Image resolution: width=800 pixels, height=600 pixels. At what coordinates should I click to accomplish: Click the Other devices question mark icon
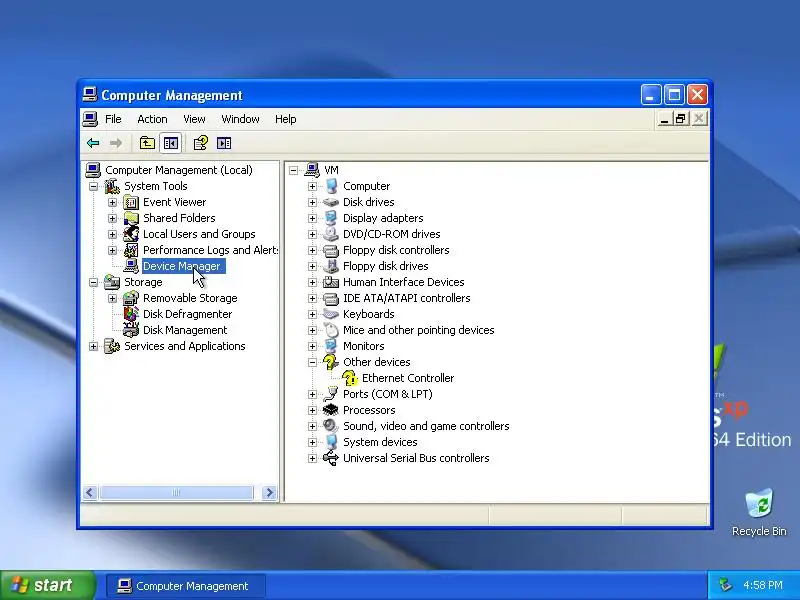pyautogui.click(x=331, y=362)
